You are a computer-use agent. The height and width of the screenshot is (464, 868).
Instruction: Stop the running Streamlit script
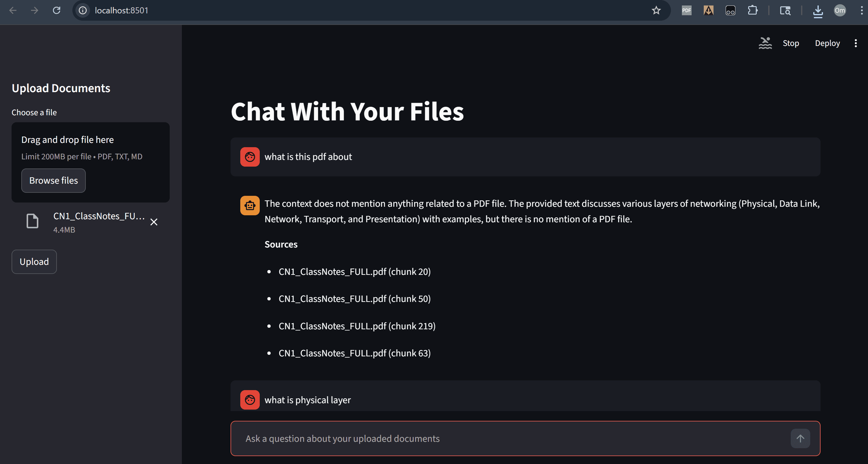click(790, 43)
